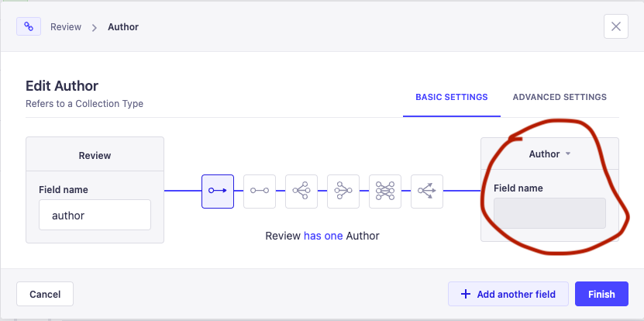Click the relation type icon in header

tap(29, 26)
